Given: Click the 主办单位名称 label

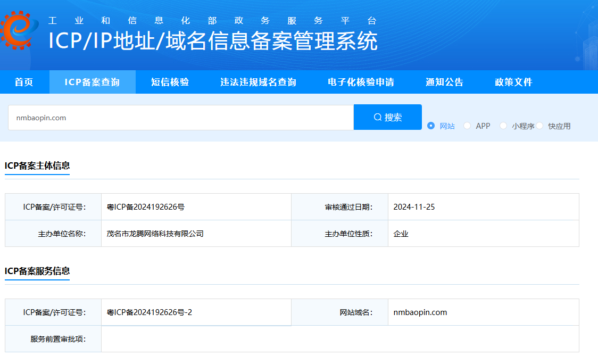Looking at the screenshot, I should point(62,234).
